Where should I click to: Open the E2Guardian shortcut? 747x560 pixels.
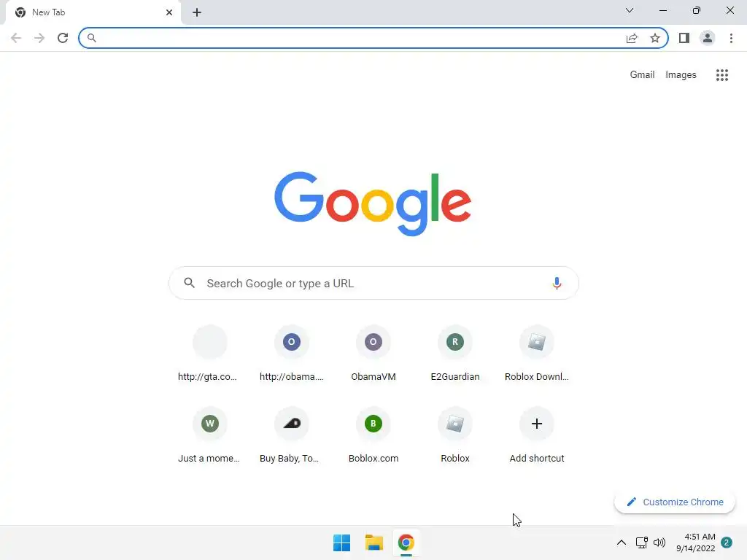click(455, 354)
